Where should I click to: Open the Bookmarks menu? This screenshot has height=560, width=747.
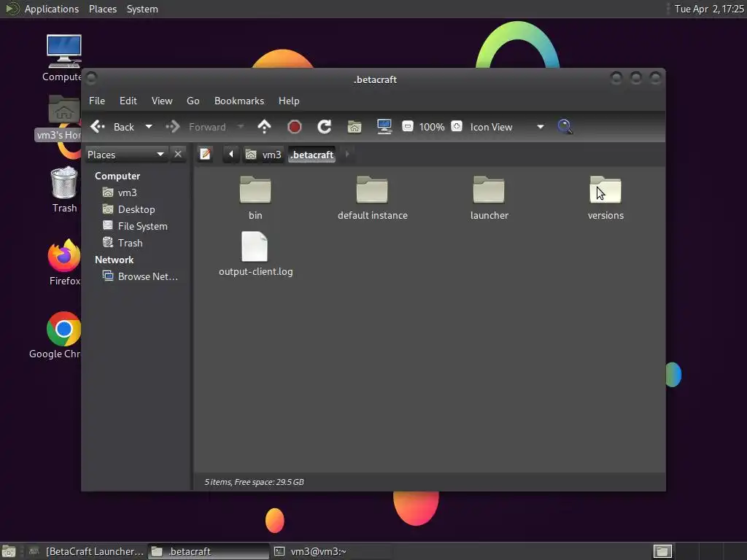tap(239, 101)
